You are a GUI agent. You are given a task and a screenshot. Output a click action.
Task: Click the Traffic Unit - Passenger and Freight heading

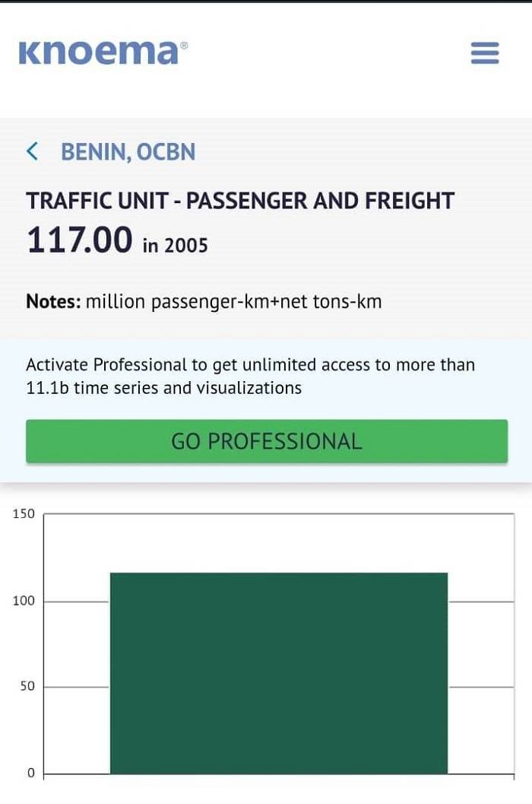pos(240,201)
